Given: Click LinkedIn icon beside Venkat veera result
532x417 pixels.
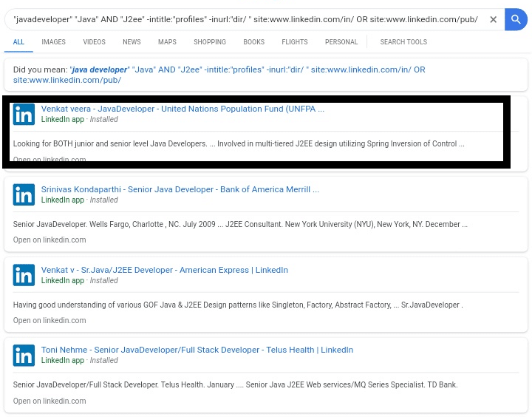Looking at the screenshot, I should (24, 114).
